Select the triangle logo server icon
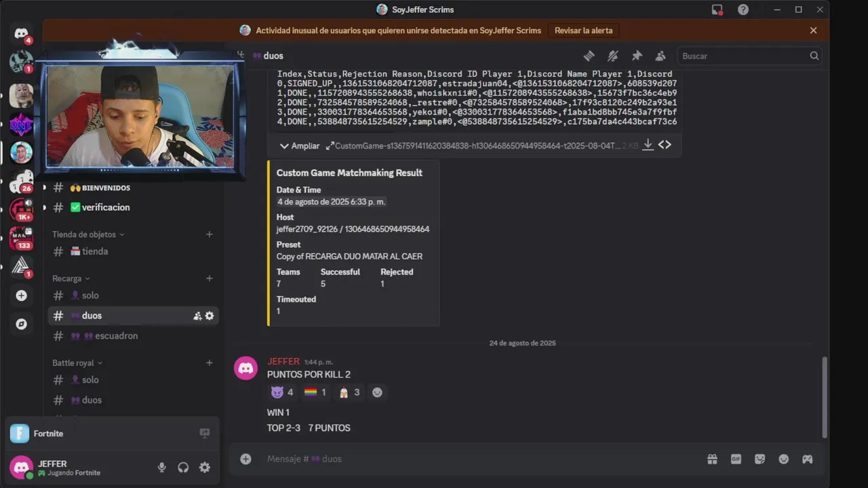Screen dimensions: 868x488 tap(21, 266)
